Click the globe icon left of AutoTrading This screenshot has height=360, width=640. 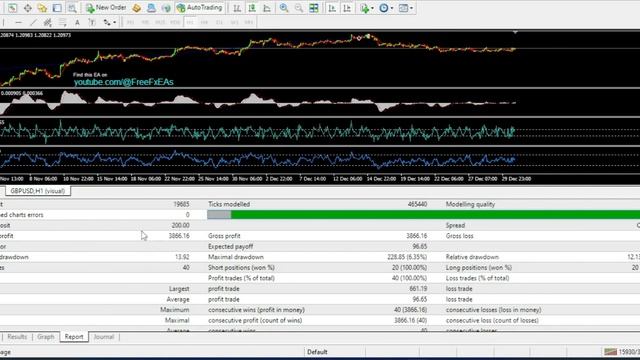pos(166,8)
